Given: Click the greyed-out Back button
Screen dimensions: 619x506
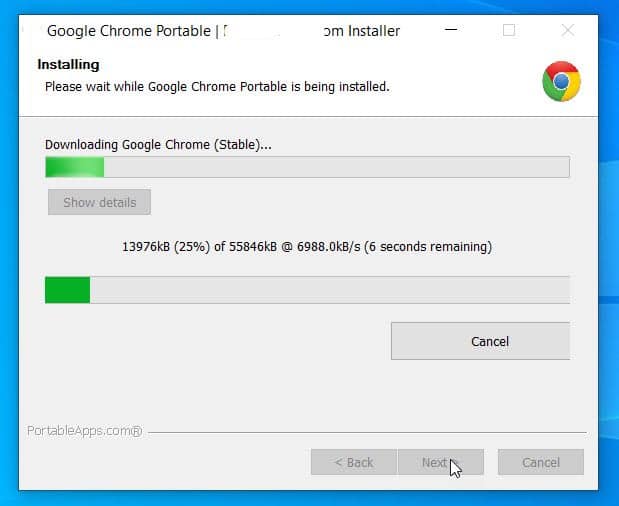Looking at the screenshot, I should [x=354, y=462].
